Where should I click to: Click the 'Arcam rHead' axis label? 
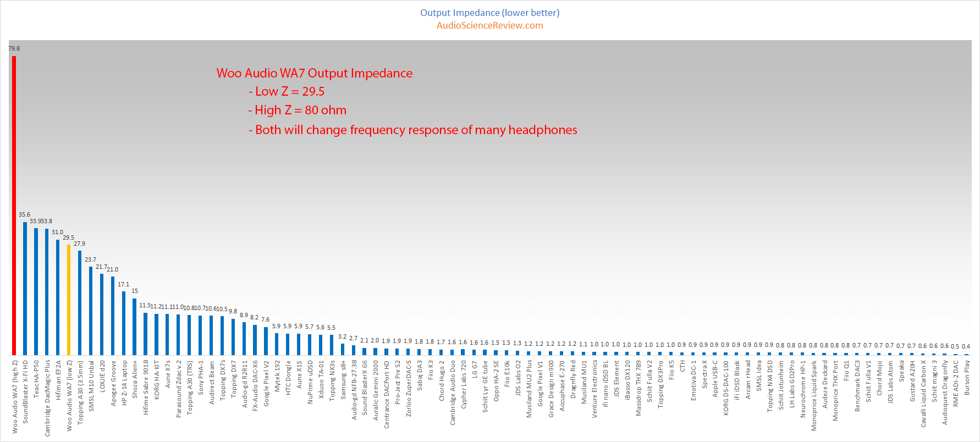tap(748, 380)
